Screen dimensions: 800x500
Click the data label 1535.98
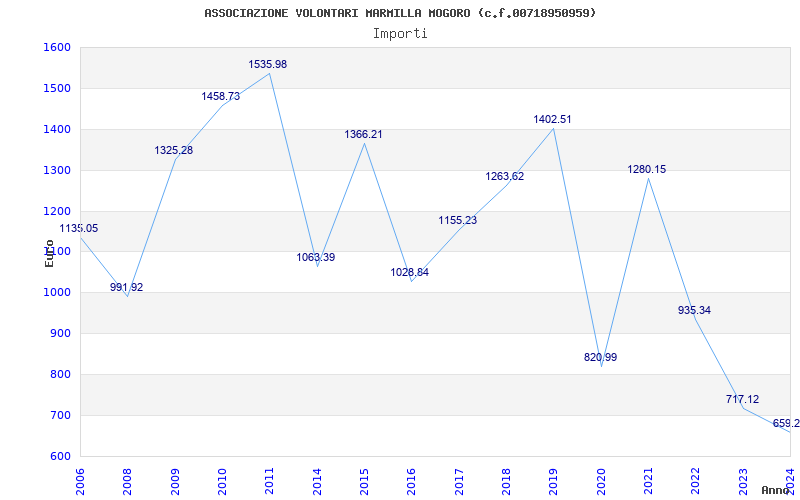268,64
